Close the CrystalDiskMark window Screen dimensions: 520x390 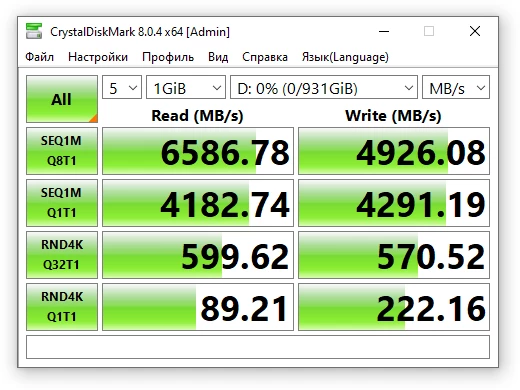475,31
